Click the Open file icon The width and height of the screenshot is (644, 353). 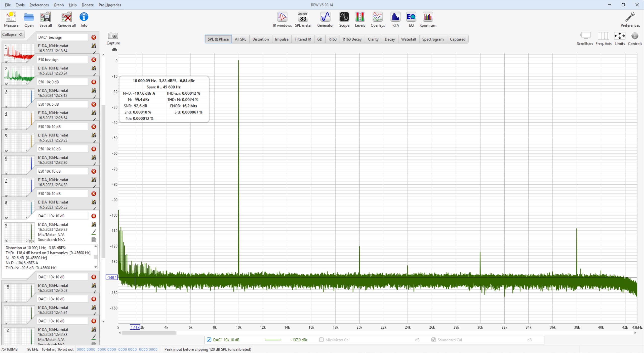[x=29, y=19]
